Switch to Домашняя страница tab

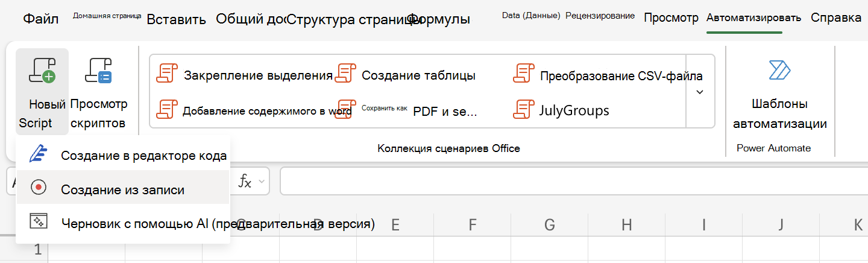click(x=107, y=16)
